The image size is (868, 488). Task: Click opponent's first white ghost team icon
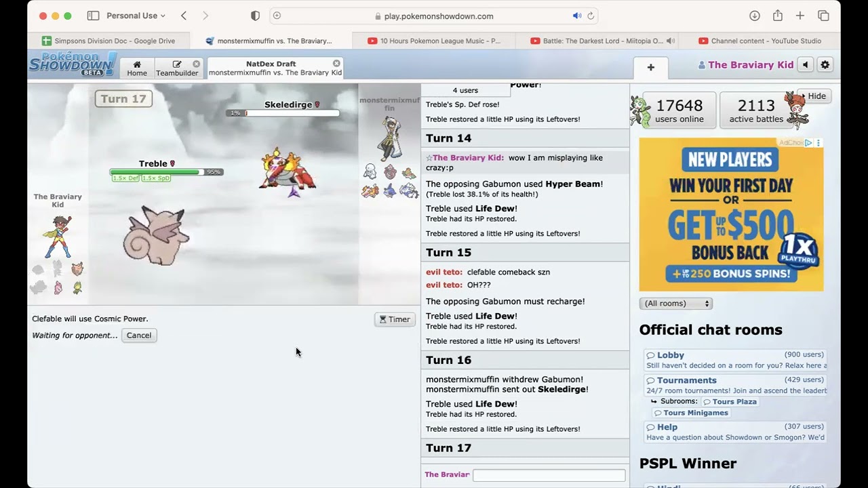click(370, 171)
